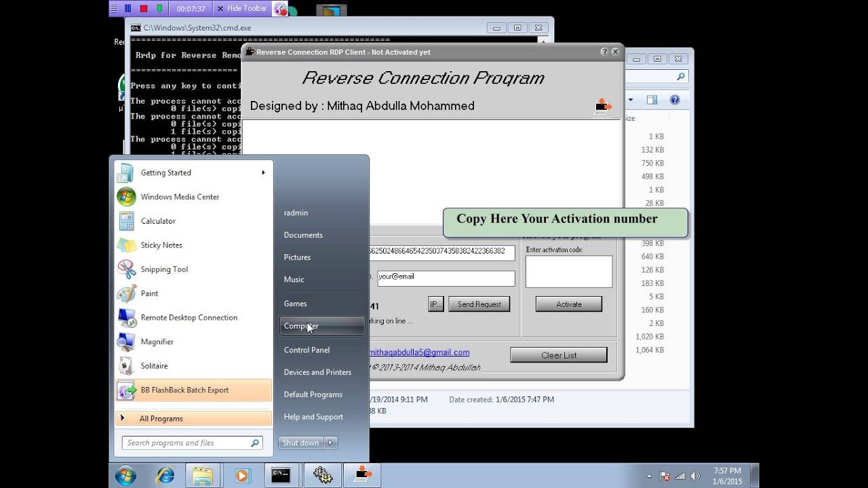Click the help question mark in the RDP Client title bar
Image resolution: width=868 pixels, height=488 pixels.
point(604,52)
